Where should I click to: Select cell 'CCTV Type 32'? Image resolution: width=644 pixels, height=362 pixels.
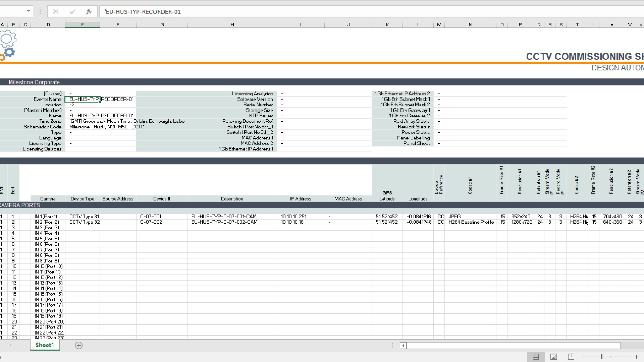coord(83,222)
